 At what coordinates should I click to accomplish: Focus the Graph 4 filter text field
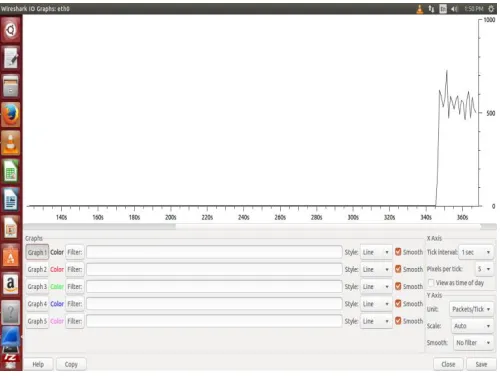click(214, 304)
